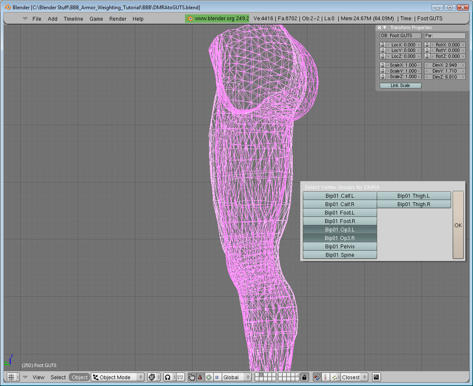The width and height of the screenshot is (473, 386).
Task: Adjust the DimX value field
Action: point(445,65)
